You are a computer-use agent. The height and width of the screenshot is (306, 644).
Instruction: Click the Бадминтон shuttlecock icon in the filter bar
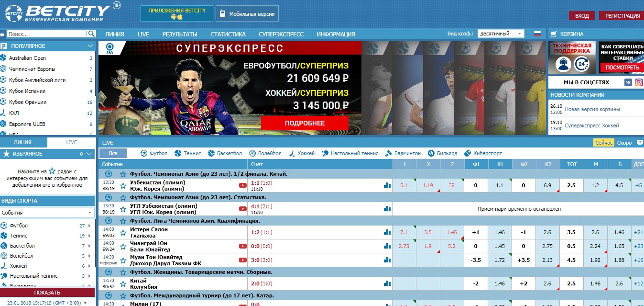coord(389,153)
